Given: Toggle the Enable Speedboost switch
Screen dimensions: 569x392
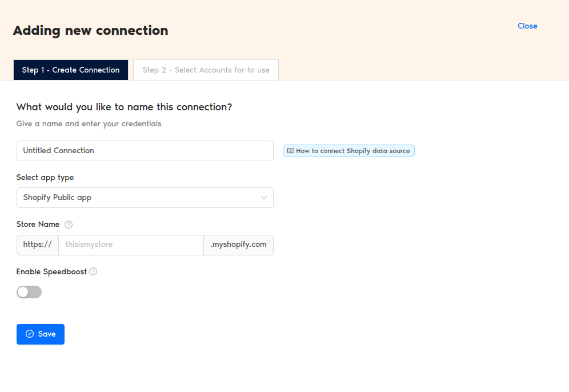Looking at the screenshot, I should [x=29, y=292].
